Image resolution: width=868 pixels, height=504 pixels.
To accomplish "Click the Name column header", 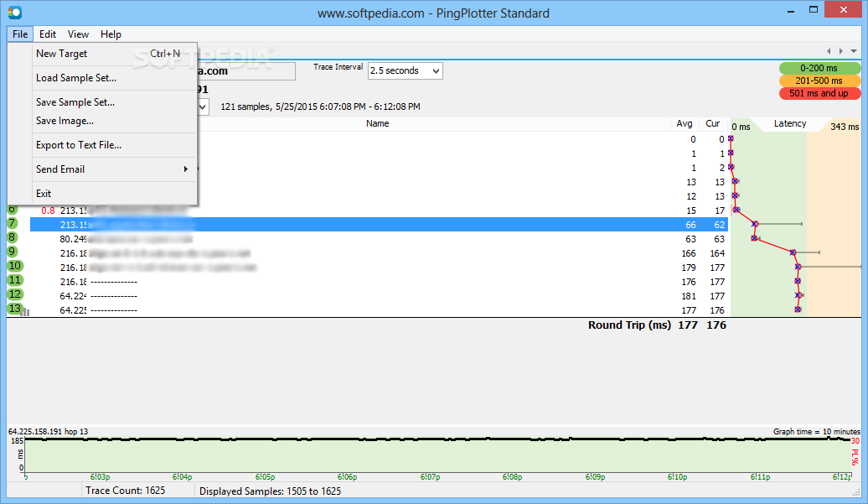I will [378, 123].
